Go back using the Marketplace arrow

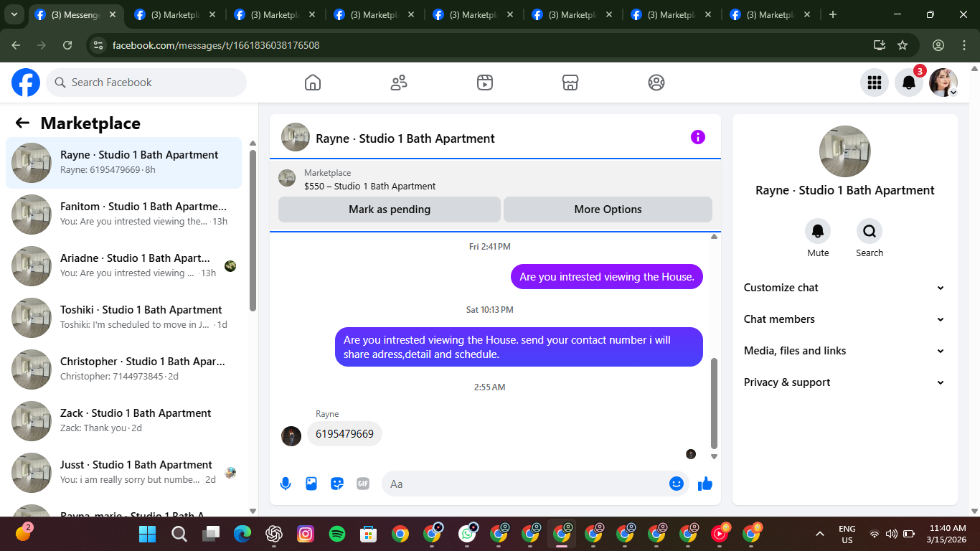click(22, 123)
